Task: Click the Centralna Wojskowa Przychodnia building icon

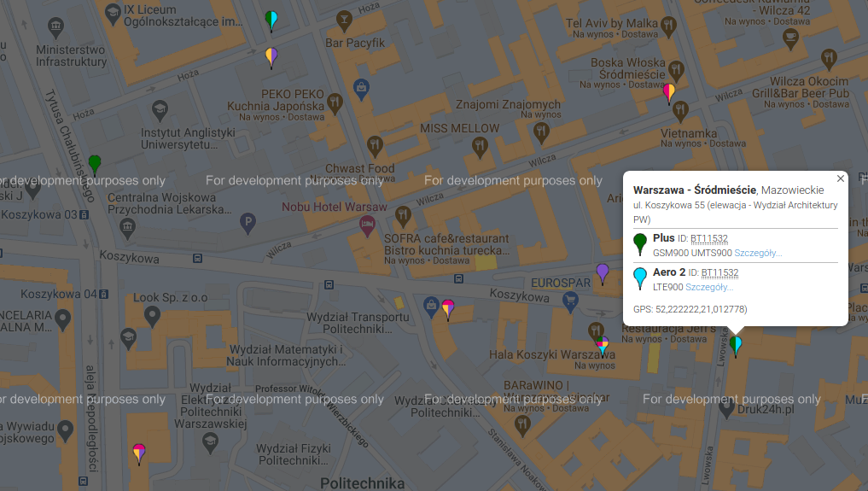Action: click(x=127, y=228)
